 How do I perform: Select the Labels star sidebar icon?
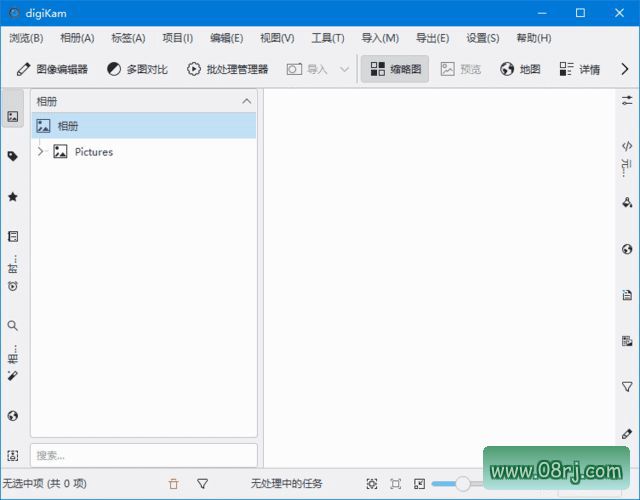pos(13,197)
